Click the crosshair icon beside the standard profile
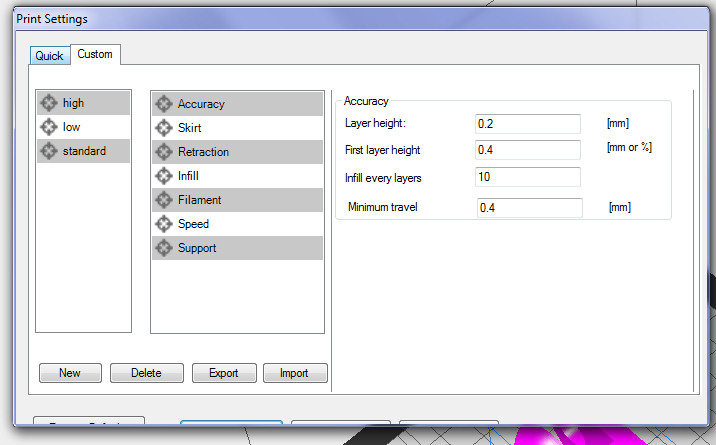The width and height of the screenshot is (716, 445). 48,151
